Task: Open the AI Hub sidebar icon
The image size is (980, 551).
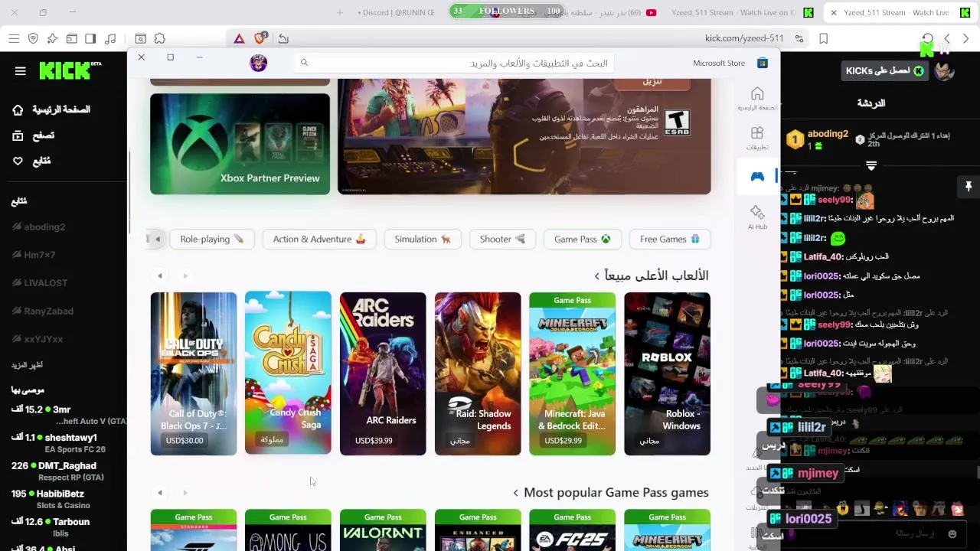Action: [x=757, y=212]
